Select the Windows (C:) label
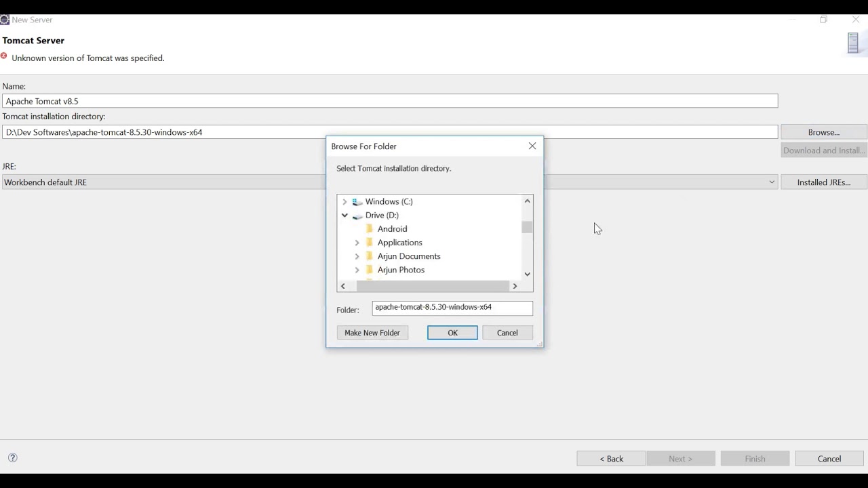This screenshot has height=488, width=868. [389, 202]
